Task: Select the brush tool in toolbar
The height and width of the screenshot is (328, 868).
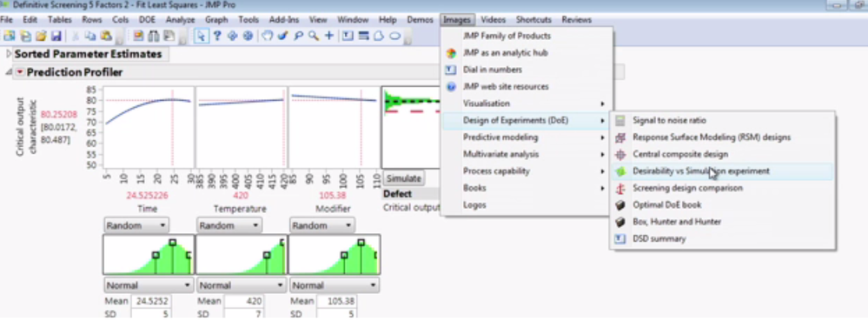Action: coord(283,36)
